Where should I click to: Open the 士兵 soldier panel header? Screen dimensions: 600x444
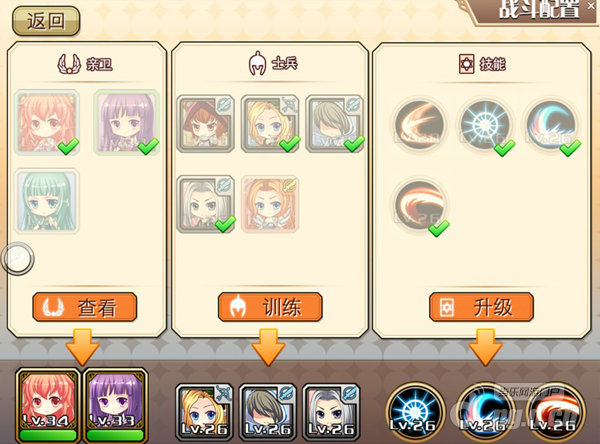[272, 64]
